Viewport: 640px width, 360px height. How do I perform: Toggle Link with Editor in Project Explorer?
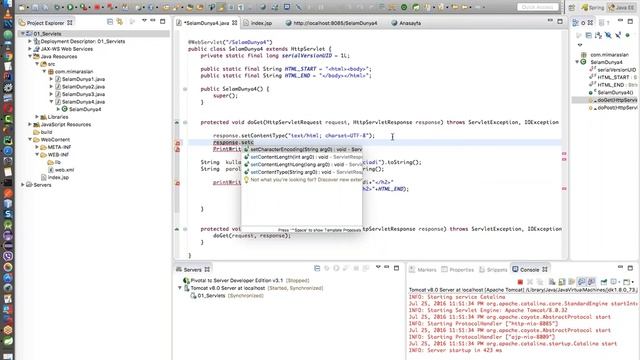120,22
